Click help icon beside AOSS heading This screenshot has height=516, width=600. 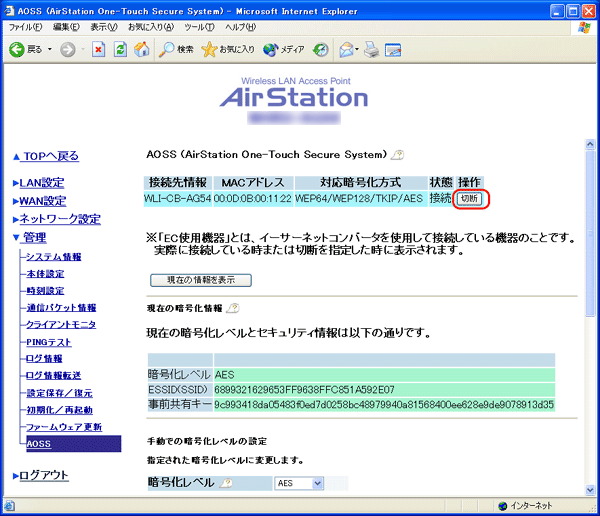click(x=398, y=155)
